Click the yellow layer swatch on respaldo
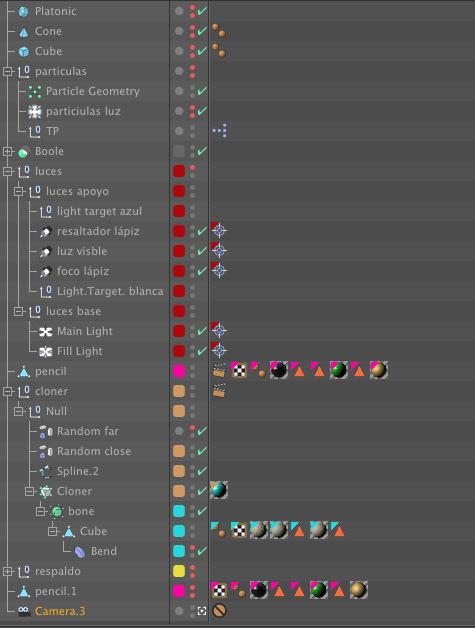475x628 pixels. [179, 571]
